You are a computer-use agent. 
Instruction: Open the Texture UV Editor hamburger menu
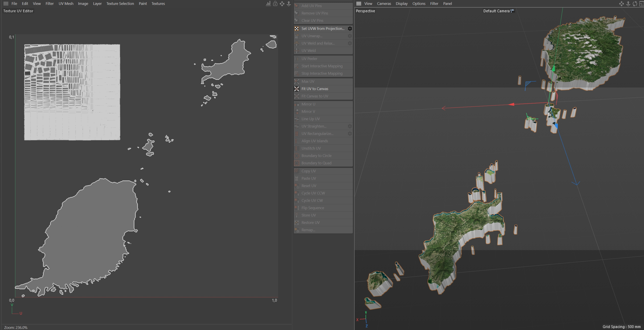(6, 4)
